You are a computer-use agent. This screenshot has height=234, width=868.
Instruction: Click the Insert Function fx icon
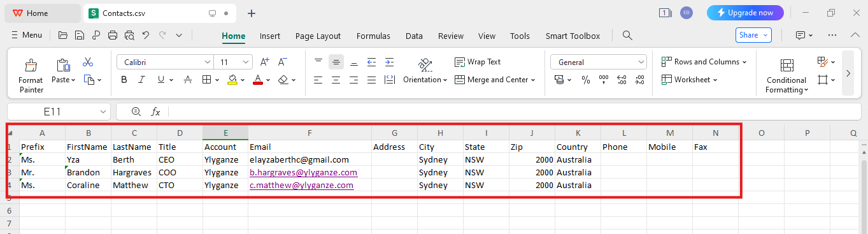point(155,112)
